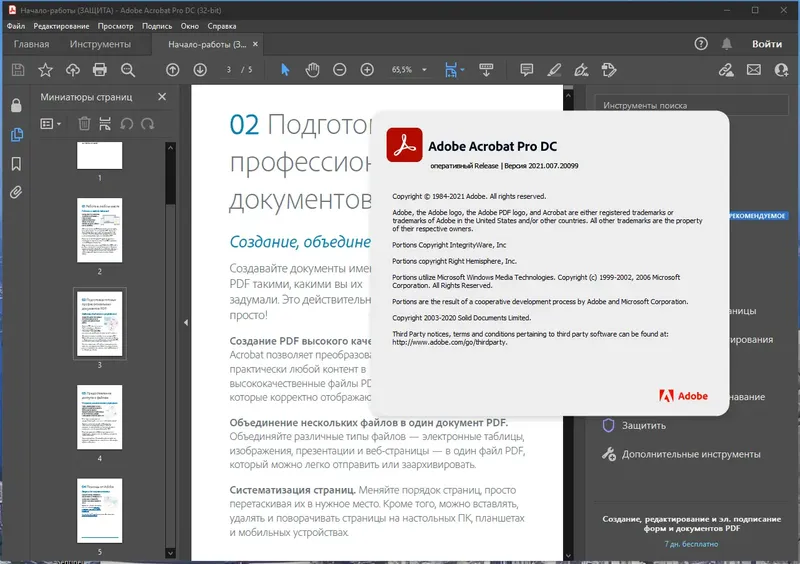Close the Миниатюры страниц panel

click(162, 96)
